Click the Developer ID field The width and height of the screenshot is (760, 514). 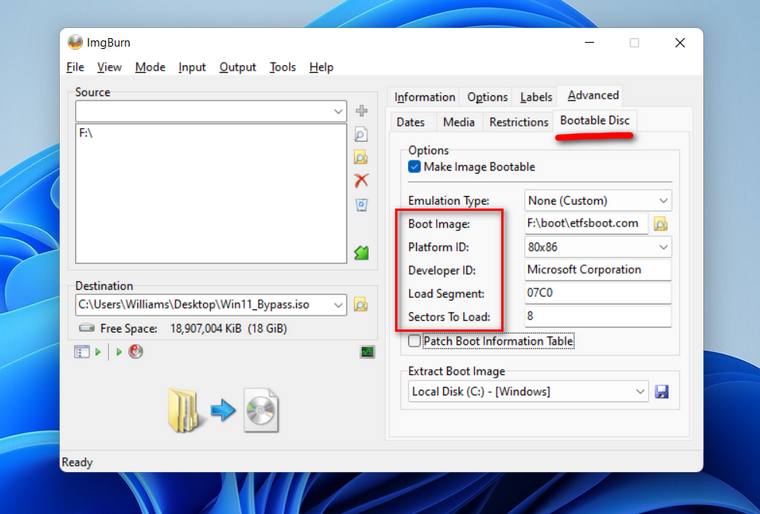[598, 270]
